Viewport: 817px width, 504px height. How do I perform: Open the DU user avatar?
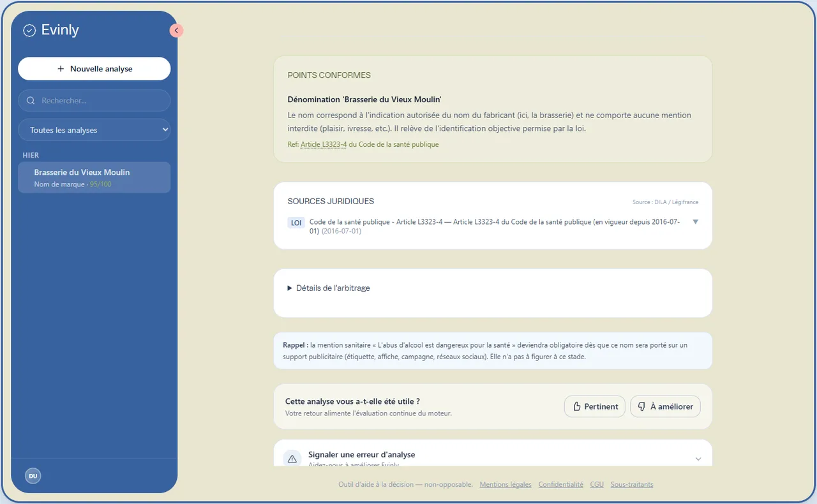point(33,476)
